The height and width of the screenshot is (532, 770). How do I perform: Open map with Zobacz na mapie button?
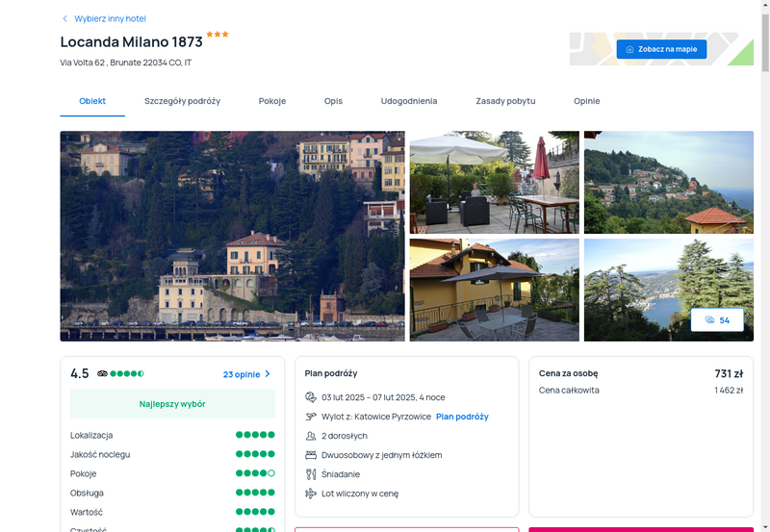661,49
